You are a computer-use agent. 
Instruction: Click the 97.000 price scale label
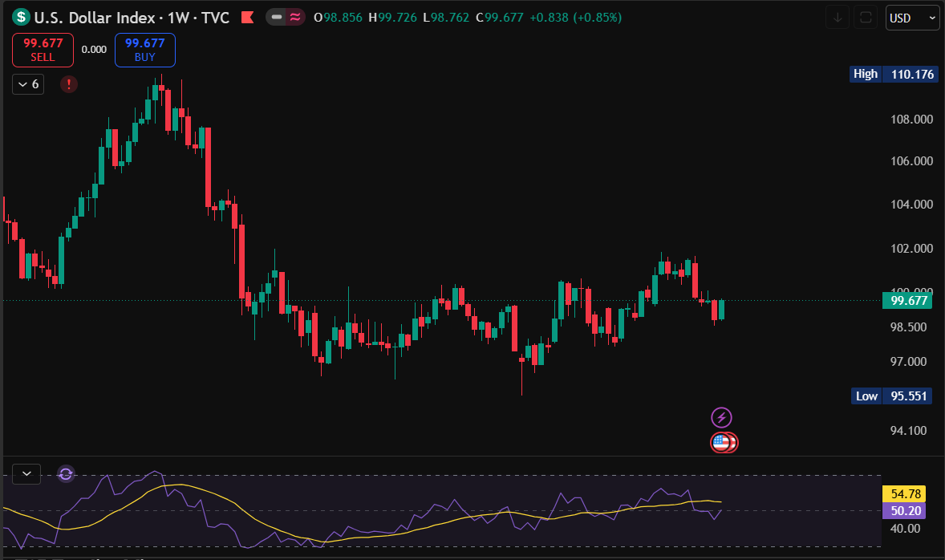(x=908, y=362)
